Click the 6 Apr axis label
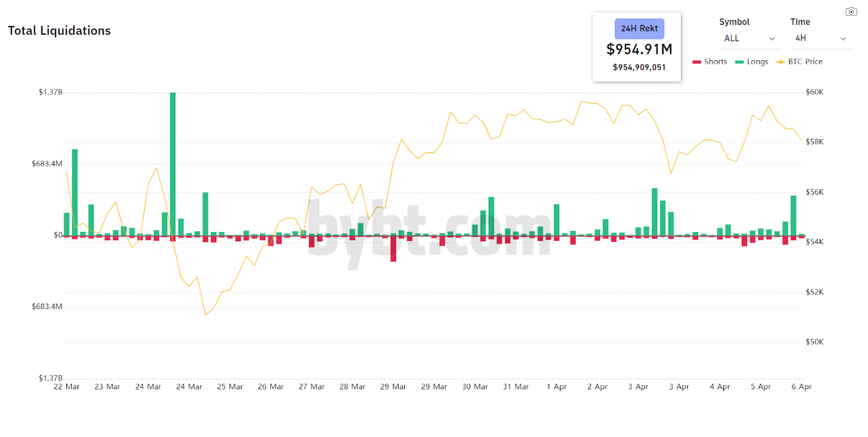 coord(801,387)
